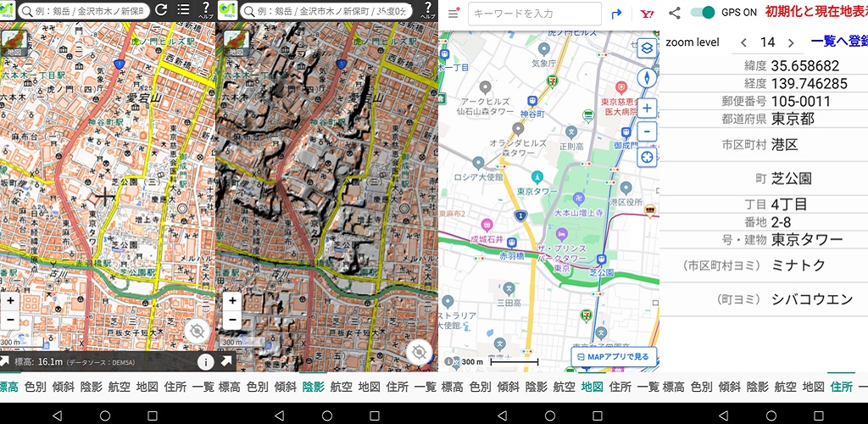This screenshot has width=868, height=424.
Task: Tap Android back button under elevation screen
Action: pos(57,416)
